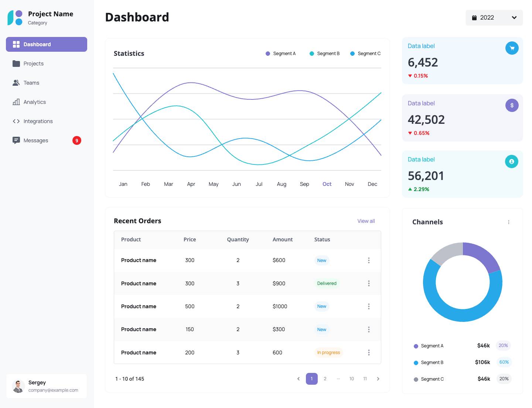The width and height of the screenshot is (532, 408).
Task: Open the Teams menu item
Action: (x=31, y=83)
